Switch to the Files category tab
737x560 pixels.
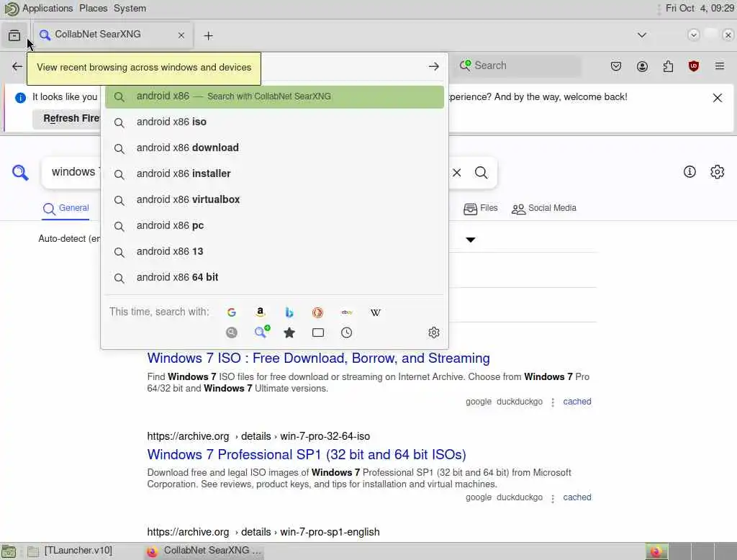480,208
